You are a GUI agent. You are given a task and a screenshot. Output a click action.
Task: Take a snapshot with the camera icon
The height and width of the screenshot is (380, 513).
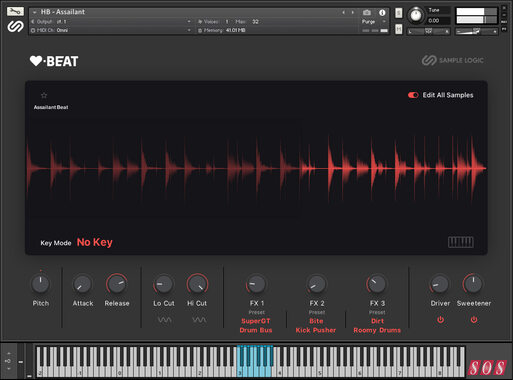(367, 12)
